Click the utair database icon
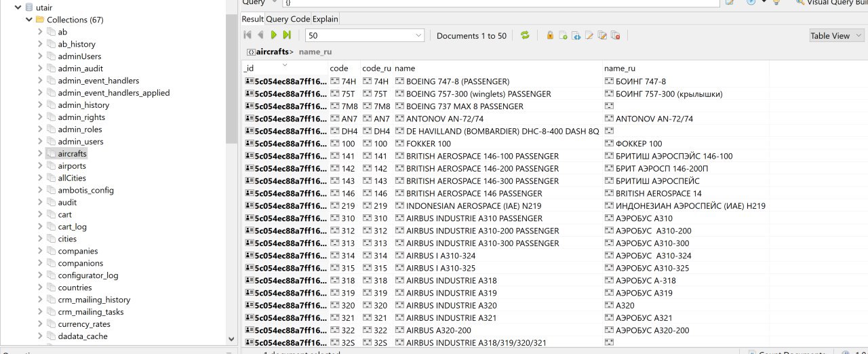This screenshot has height=354, width=868. [28, 7]
